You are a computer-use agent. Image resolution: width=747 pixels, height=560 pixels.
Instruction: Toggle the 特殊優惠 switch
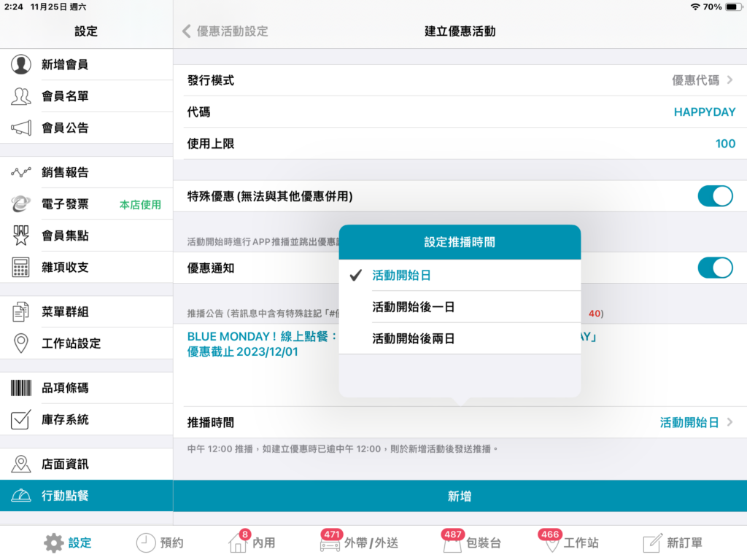pyautogui.click(x=715, y=196)
